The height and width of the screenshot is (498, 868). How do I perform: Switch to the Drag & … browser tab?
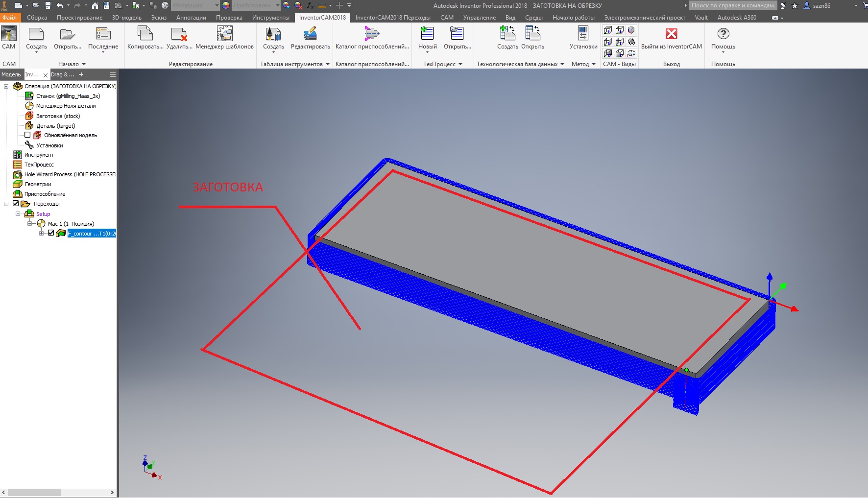point(63,75)
